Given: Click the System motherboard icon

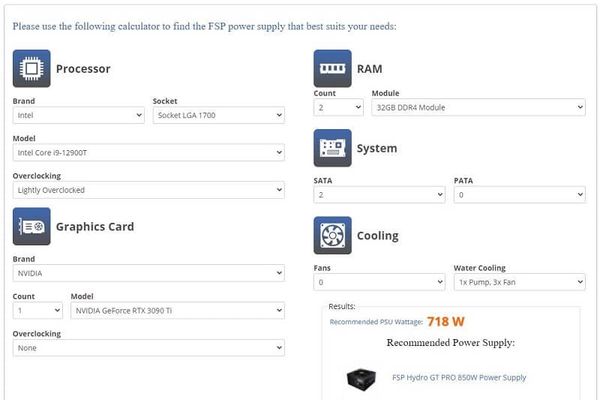Looking at the screenshot, I should [x=332, y=148].
